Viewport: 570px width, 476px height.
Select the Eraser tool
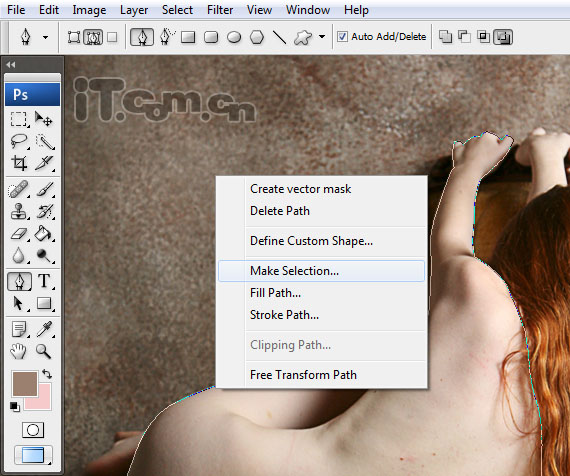click(x=19, y=233)
